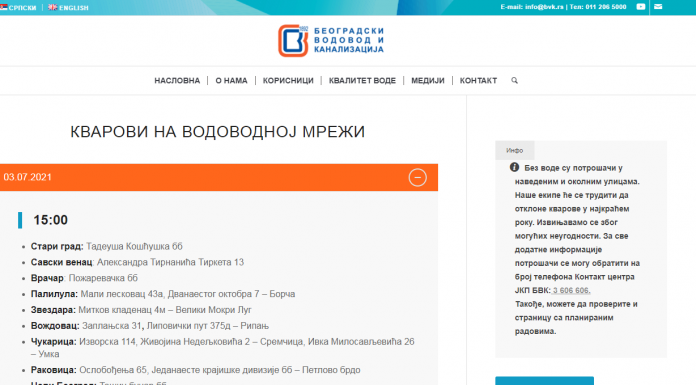Click the Beogradski vodovod logo
Viewport: 696px width, 385px height.
[331, 40]
